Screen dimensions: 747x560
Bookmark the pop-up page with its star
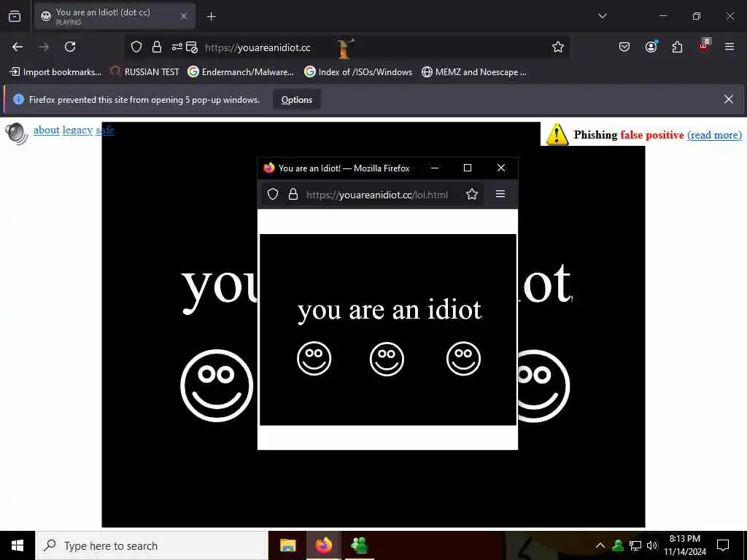(x=472, y=194)
